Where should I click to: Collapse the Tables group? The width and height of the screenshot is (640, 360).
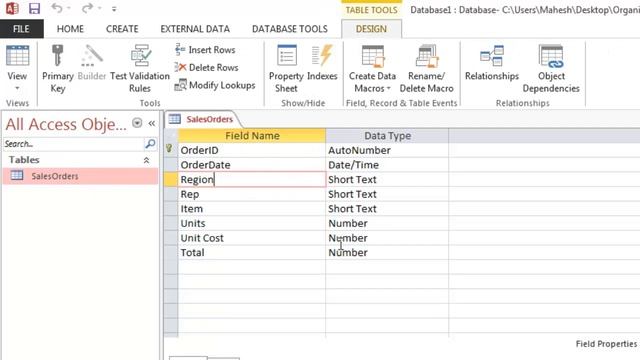[146, 160]
